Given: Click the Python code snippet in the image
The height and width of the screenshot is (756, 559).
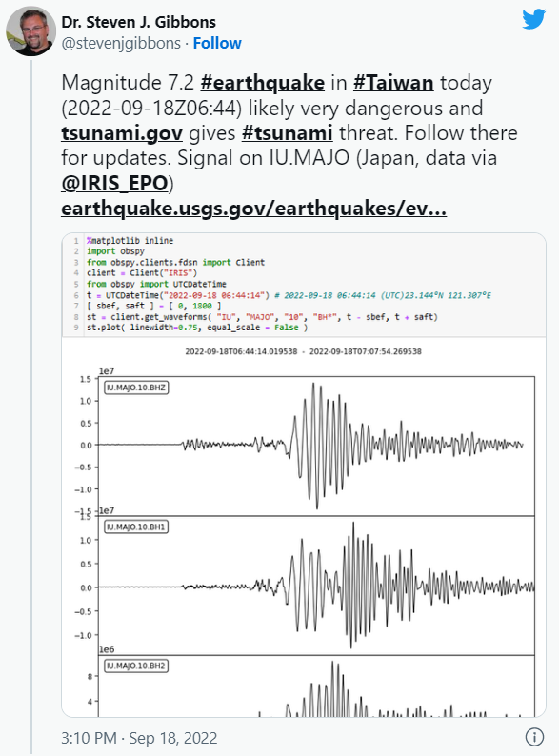Looking at the screenshot, I should (x=304, y=285).
